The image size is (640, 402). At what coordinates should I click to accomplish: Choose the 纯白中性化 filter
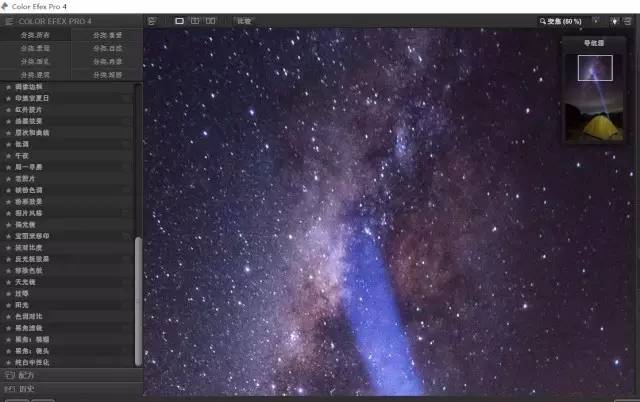pos(67,362)
